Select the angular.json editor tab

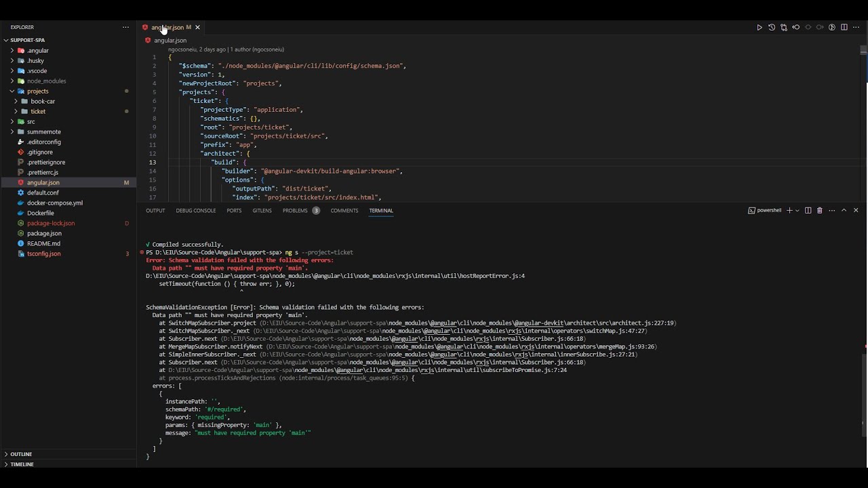[172, 27]
